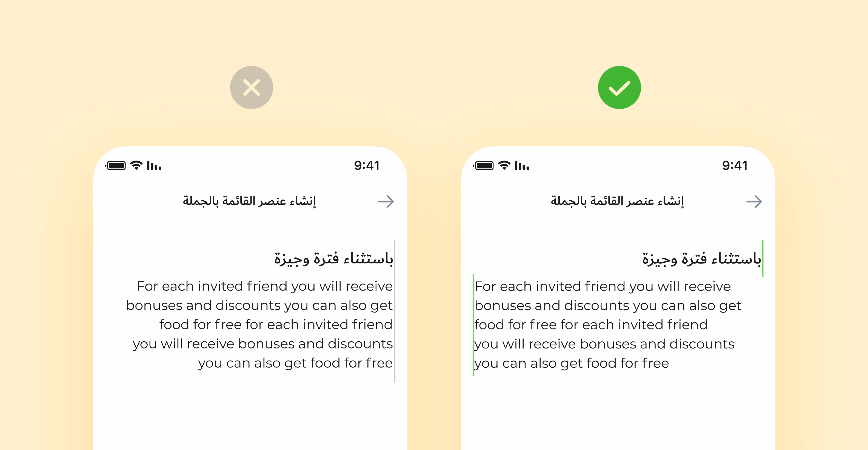Viewport: 868px width, 450px height.
Task: Click the battery icon on the right status bar
Action: (x=484, y=165)
